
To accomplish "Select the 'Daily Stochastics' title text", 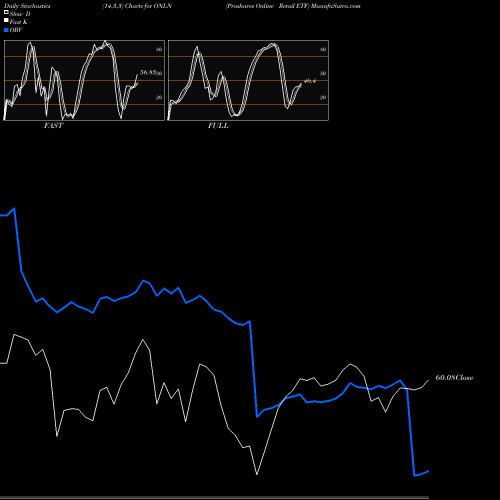I will point(27,6).
